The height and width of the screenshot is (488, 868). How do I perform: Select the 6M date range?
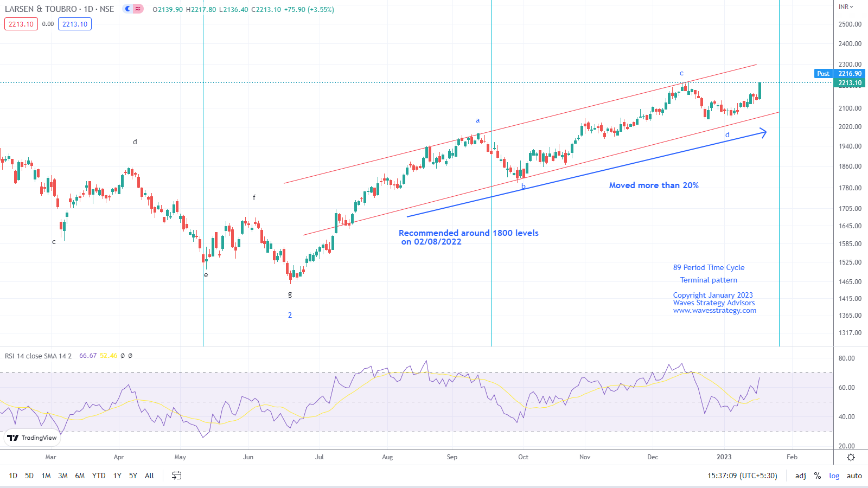[80, 476]
